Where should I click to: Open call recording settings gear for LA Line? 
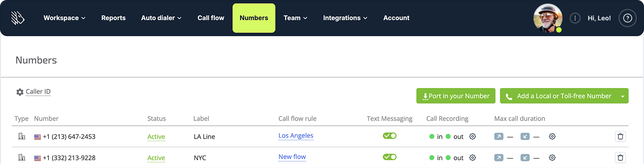coord(472,136)
